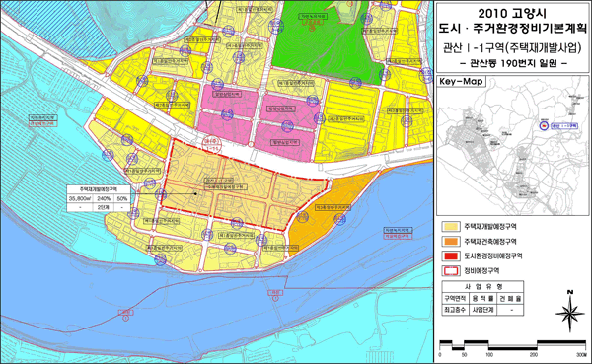Select the 2단계 stage cell in the callout
Image resolution: width=592 pixels, height=364 pixels.
coord(104,207)
